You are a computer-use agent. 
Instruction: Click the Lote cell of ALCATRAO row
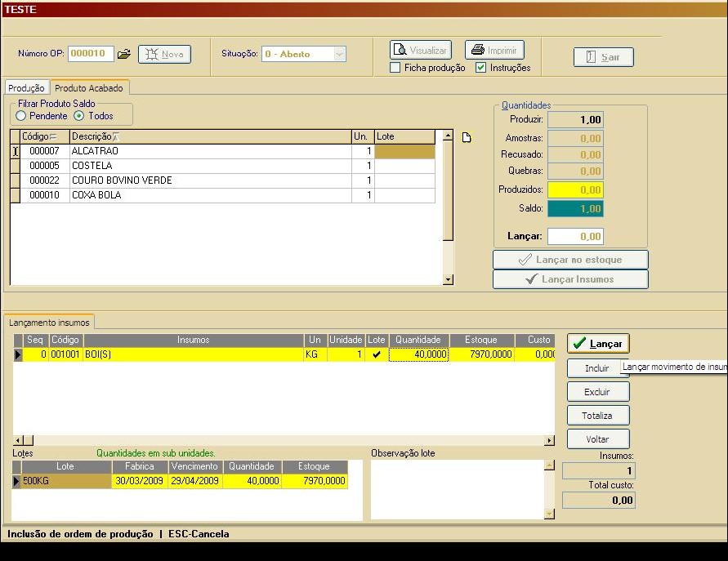coord(405,151)
